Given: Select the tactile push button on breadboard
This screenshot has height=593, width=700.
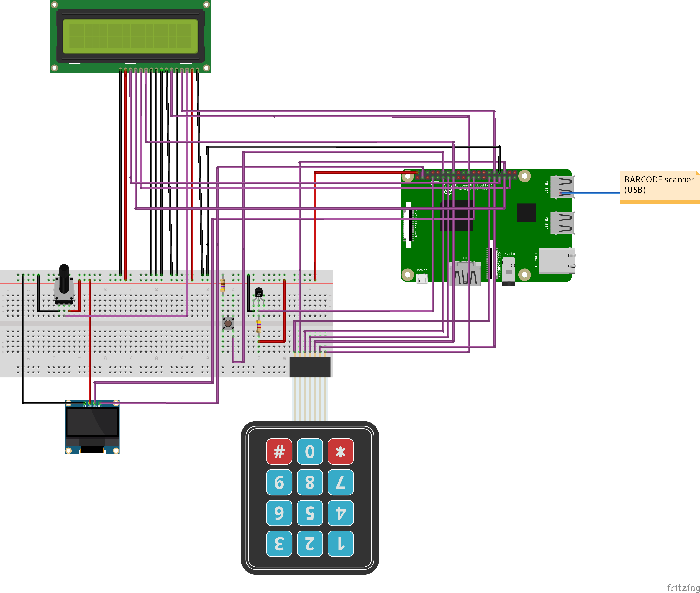Looking at the screenshot, I should coord(228,323).
